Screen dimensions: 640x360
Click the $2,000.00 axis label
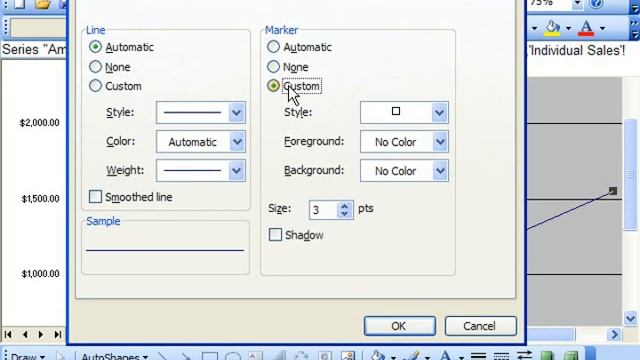point(40,123)
